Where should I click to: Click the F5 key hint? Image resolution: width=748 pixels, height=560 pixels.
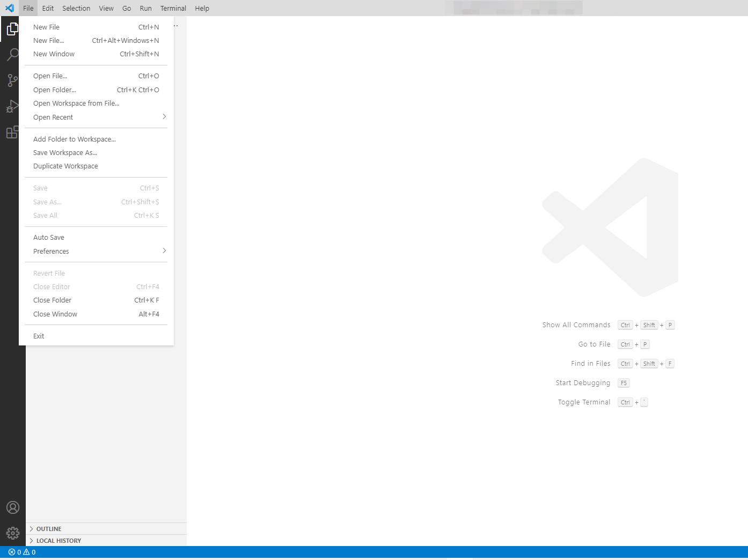click(x=624, y=383)
